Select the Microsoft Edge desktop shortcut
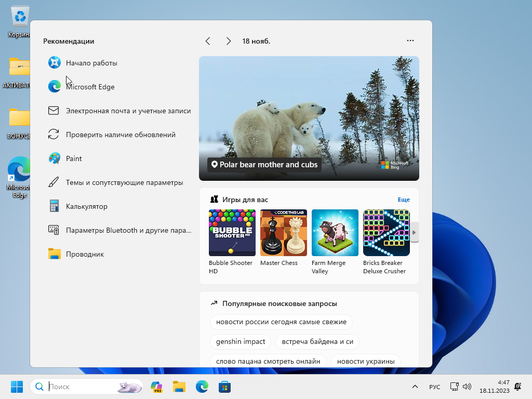This screenshot has height=399, width=532. point(19,178)
